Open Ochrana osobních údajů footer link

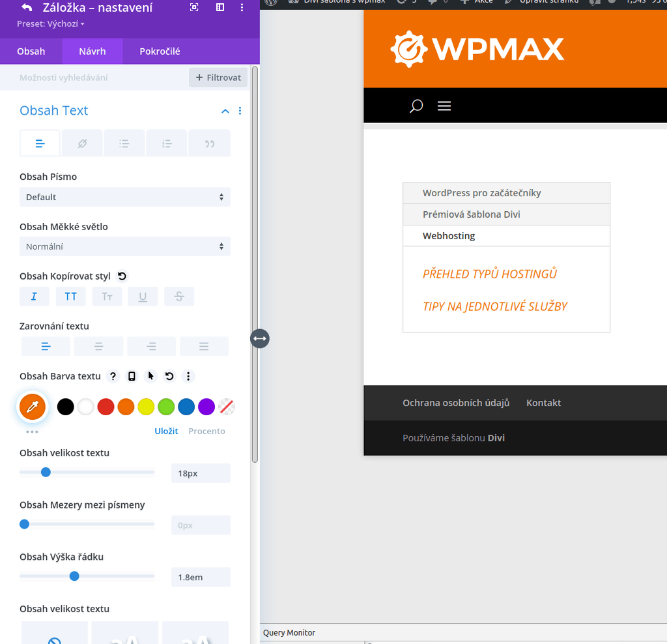click(456, 403)
